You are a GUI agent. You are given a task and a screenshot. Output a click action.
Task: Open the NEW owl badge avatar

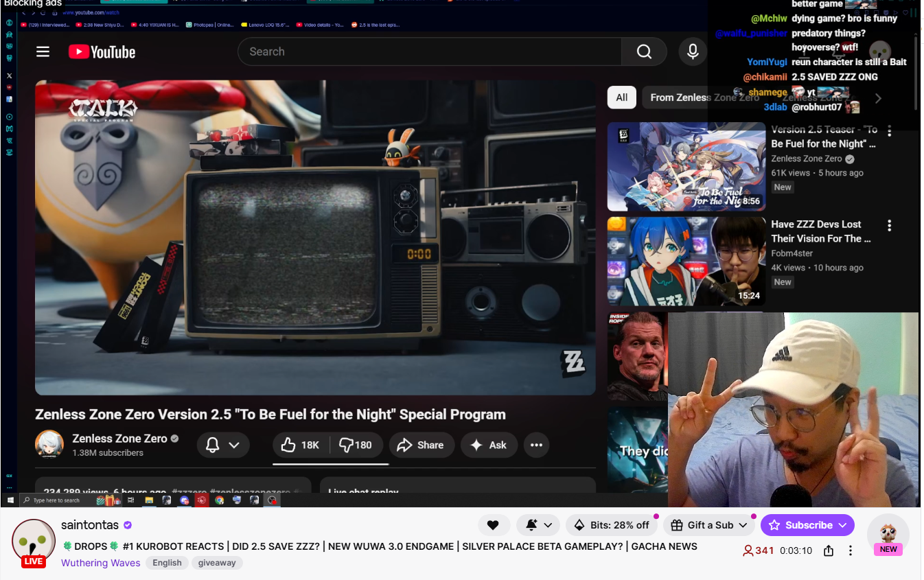coord(888,534)
